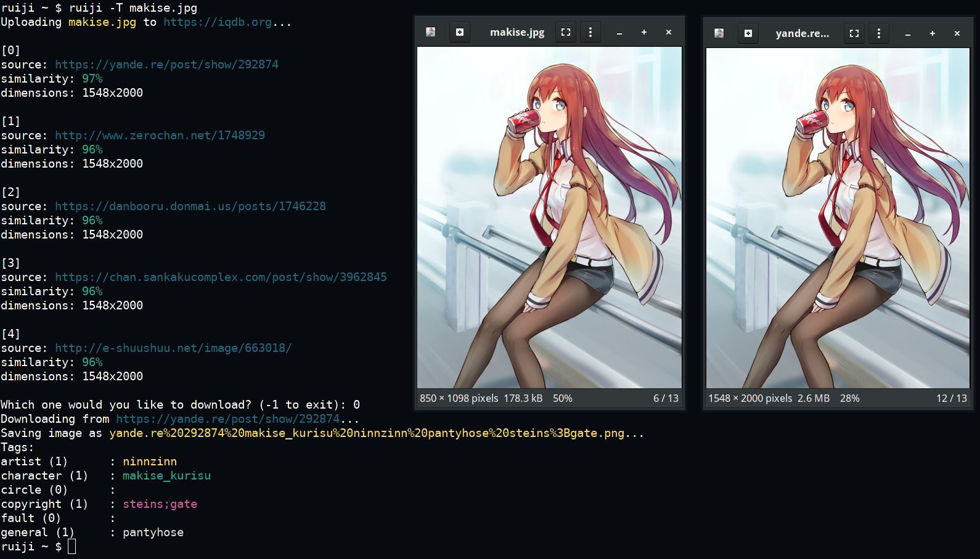Viewport: 980px width, 559px height.
Task: Maximize the yande.re viewer window
Action: [x=933, y=33]
